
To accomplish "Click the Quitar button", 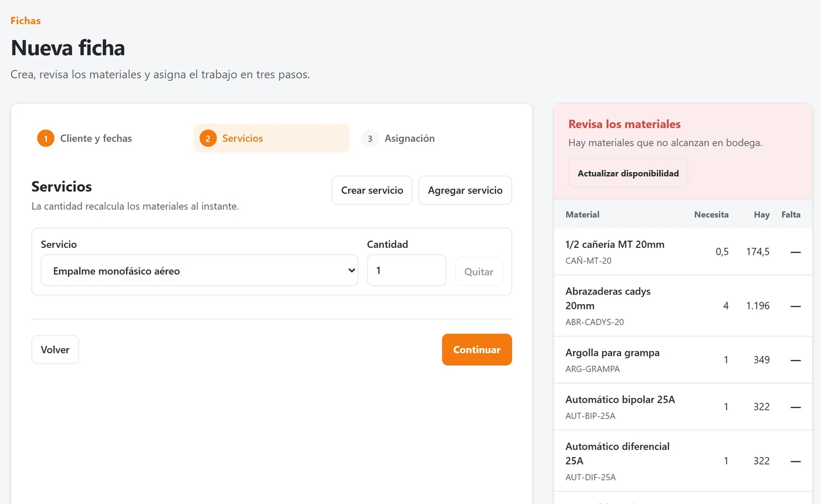I will tap(479, 271).
